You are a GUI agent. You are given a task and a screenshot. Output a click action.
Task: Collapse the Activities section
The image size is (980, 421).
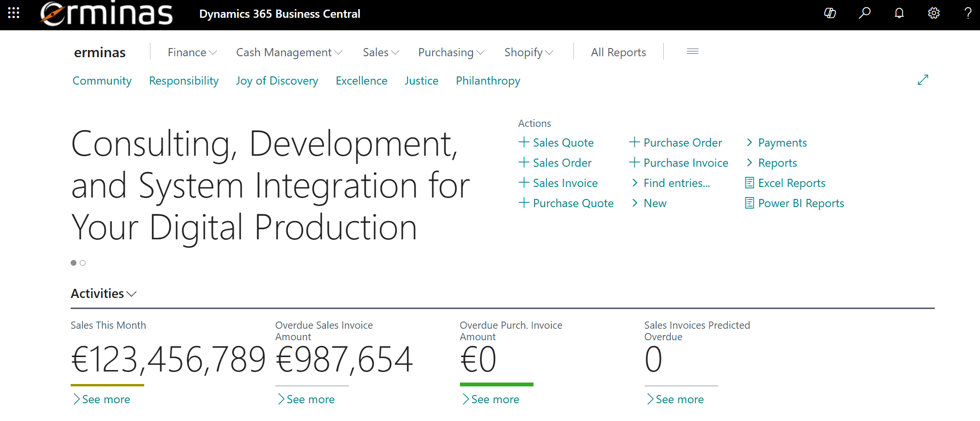[x=104, y=293]
